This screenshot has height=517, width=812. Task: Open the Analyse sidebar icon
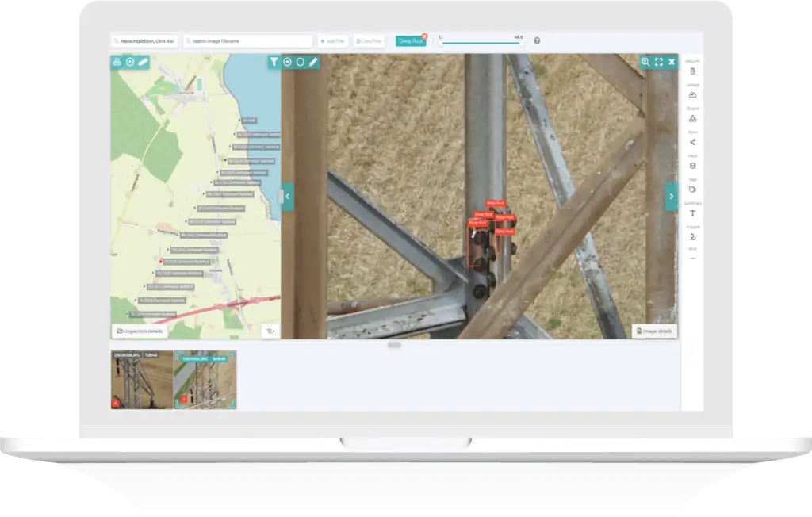(x=693, y=237)
